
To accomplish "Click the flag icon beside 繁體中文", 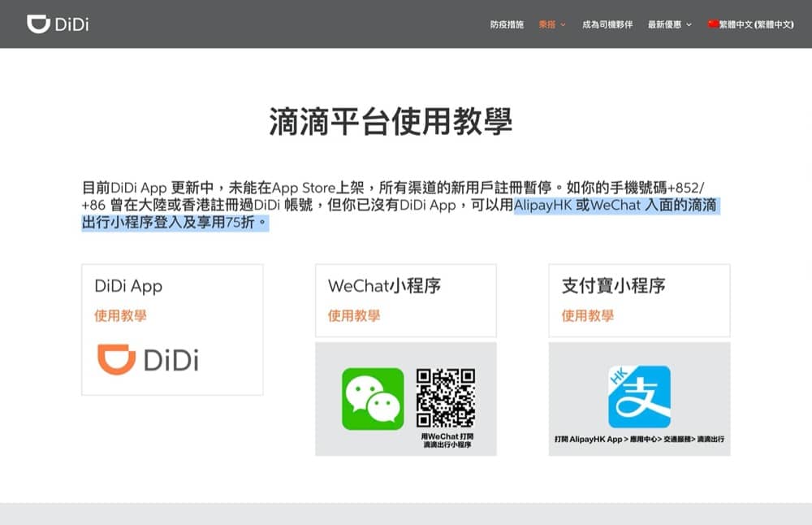I will (x=713, y=24).
